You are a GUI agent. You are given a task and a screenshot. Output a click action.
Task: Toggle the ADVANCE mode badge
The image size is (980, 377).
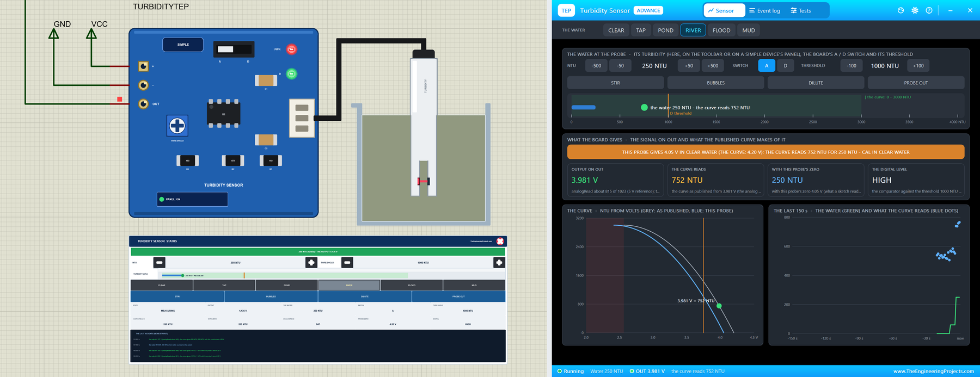point(648,10)
